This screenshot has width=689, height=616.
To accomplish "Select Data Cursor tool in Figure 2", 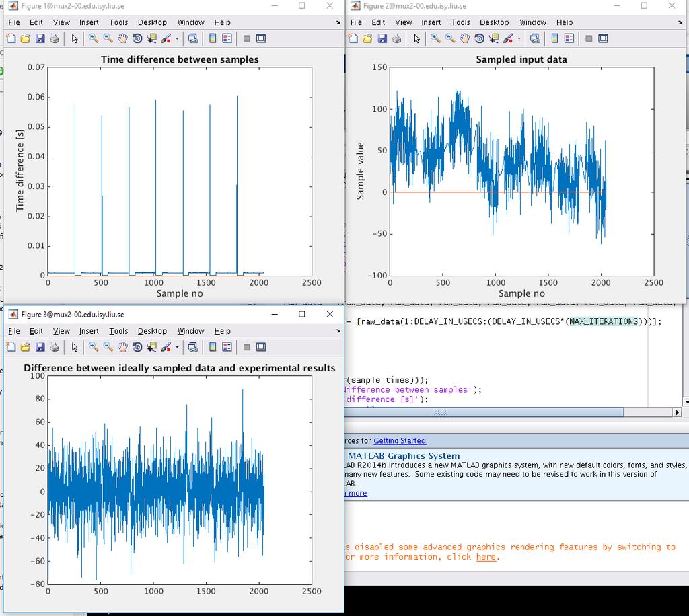I will pos(494,38).
